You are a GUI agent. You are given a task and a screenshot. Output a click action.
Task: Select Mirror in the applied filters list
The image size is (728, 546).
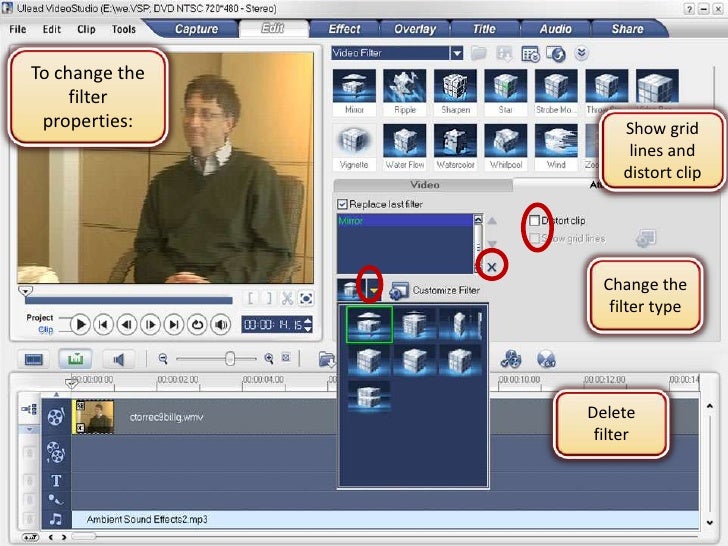(404, 221)
